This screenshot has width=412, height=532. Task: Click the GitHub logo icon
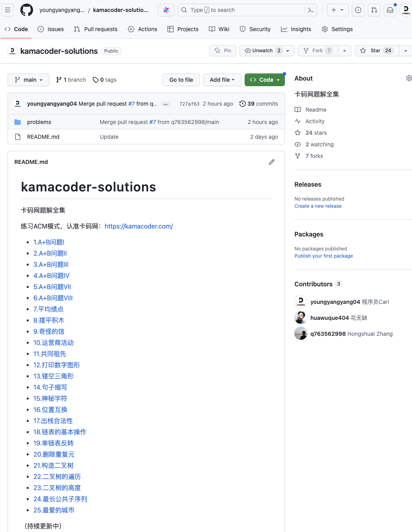(27, 10)
